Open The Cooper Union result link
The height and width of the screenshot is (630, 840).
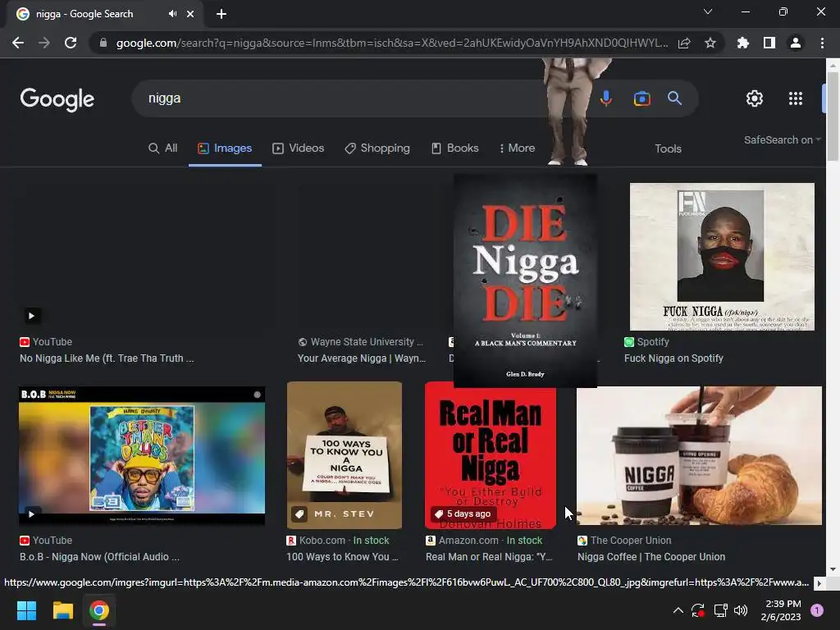[x=624, y=541]
